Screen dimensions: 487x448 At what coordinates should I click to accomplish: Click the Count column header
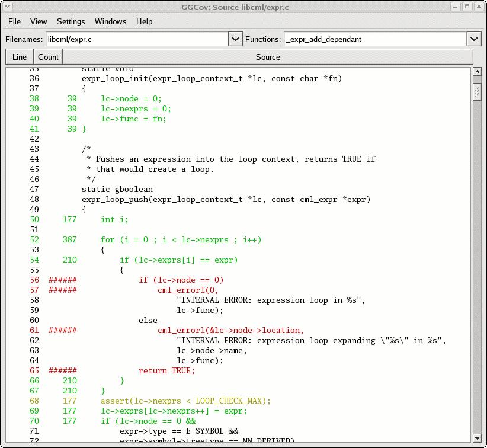[x=48, y=57]
